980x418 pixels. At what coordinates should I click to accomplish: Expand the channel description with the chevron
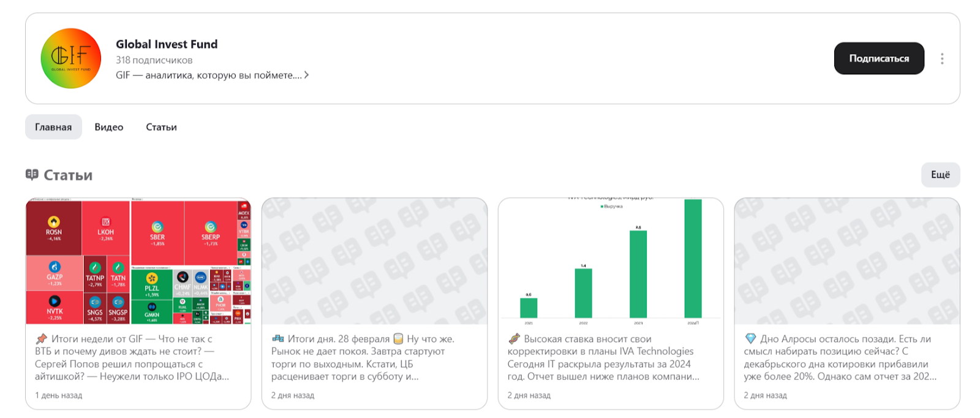(x=306, y=75)
